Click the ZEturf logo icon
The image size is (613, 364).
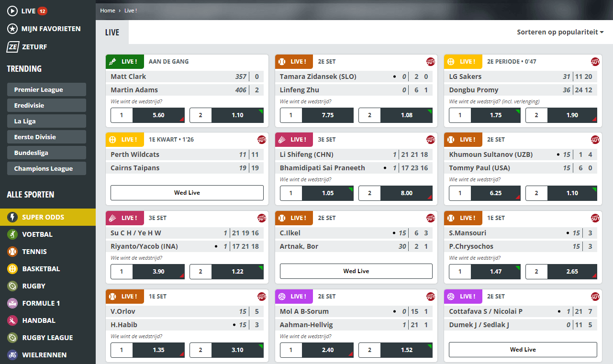coord(12,47)
